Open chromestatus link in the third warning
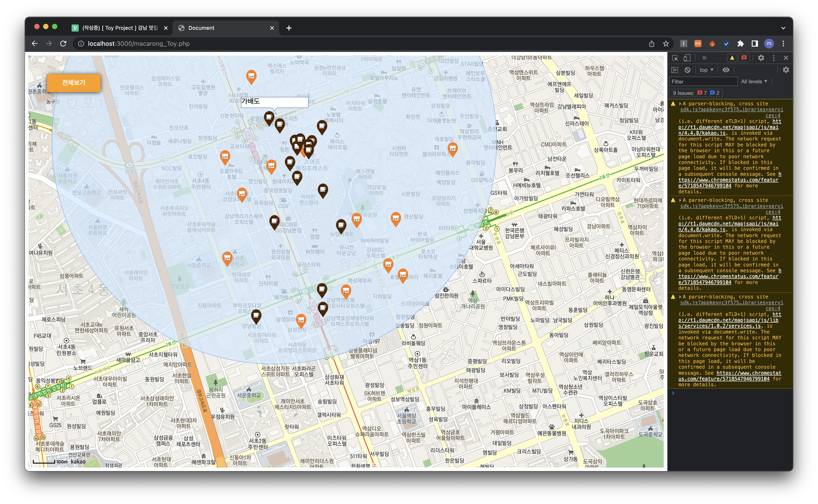The image size is (818, 504). pyautogui.click(x=729, y=376)
